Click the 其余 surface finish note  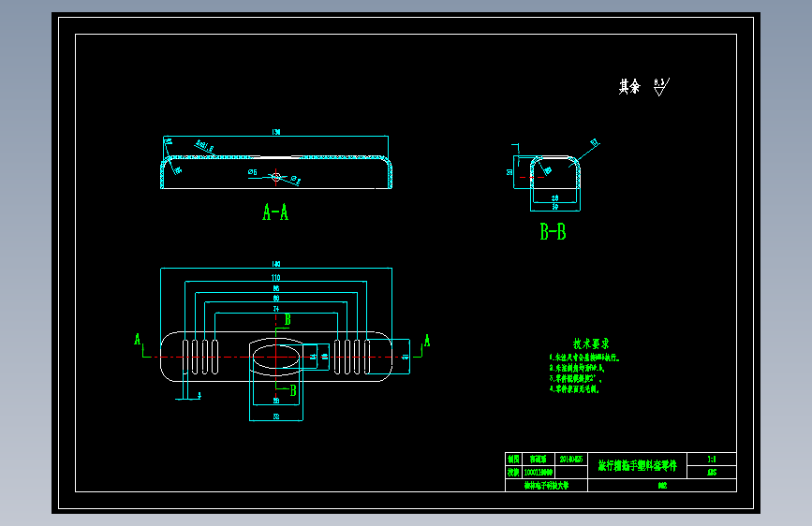[629, 86]
